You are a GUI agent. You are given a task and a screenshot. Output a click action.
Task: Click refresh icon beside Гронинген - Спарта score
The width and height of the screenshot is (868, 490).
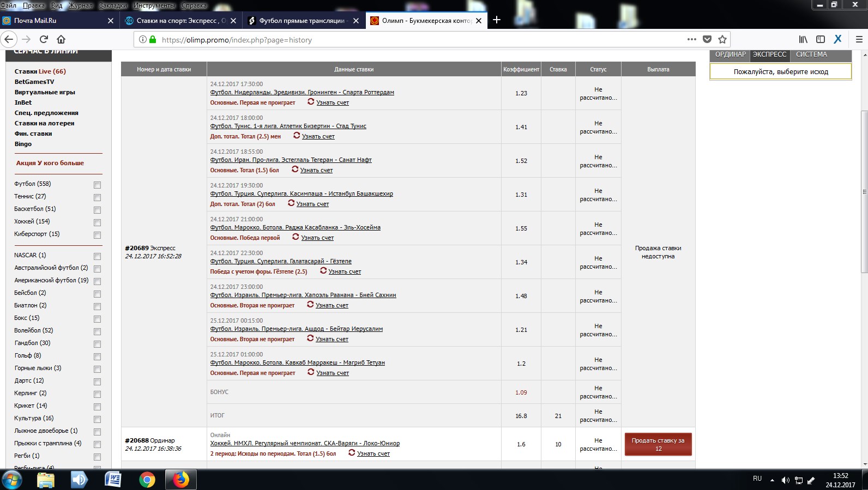click(x=311, y=102)
